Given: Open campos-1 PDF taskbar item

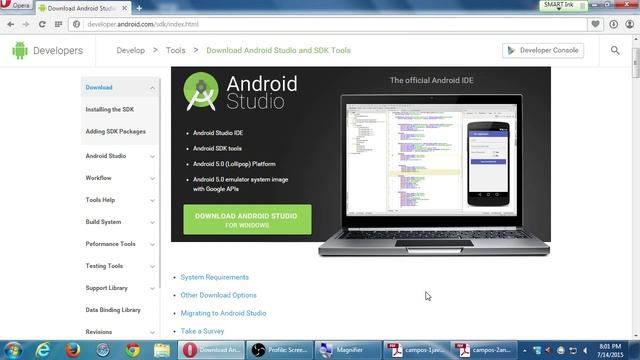Looking at the screenshot, I should click(415, 350).
